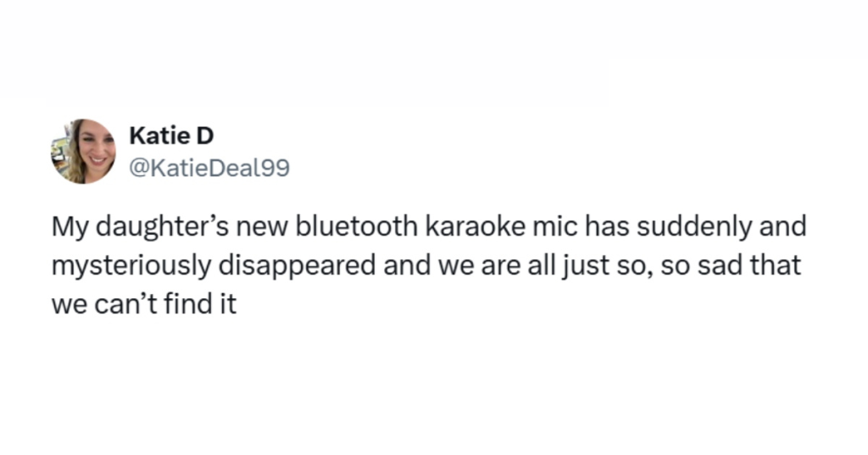Viewport: 868px width, 455px height.
Task: Click the @KatieDeal99 handle
Action: tap(209, 168)
